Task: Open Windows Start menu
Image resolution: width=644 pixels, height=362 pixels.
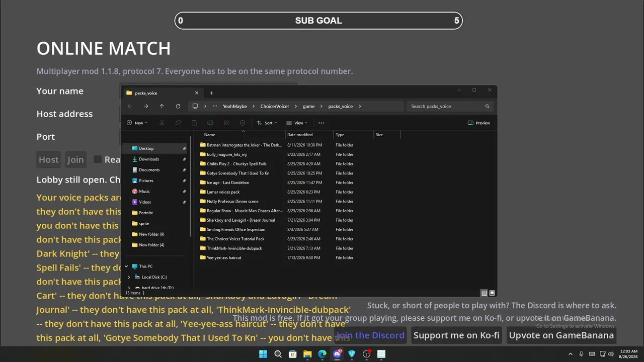Action: coord(263,354)
